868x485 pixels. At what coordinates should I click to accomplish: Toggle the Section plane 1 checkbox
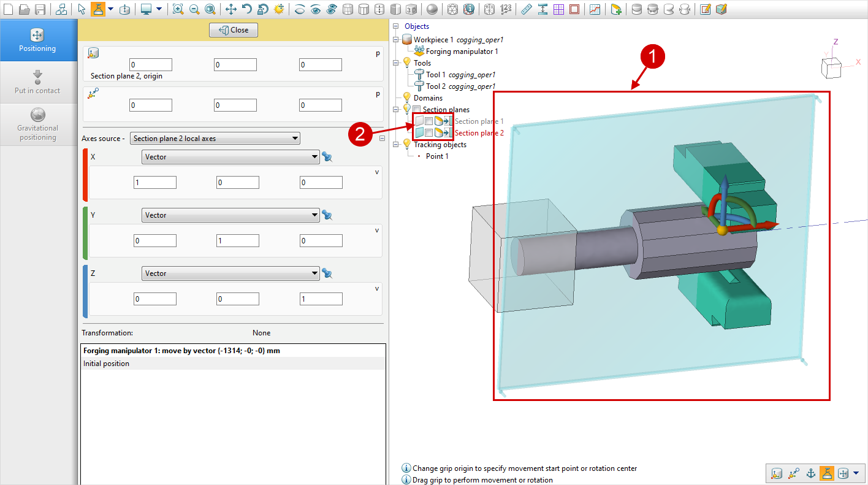point(429,121)
